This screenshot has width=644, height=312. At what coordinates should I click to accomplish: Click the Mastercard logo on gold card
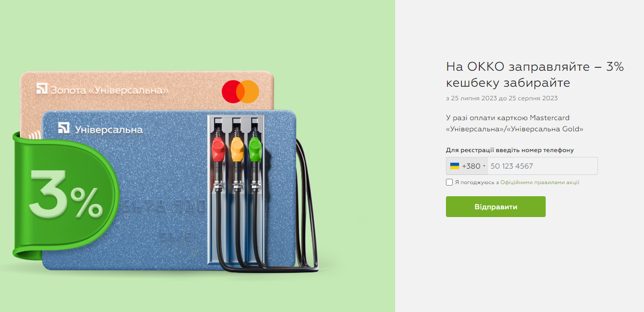[241, 92]
